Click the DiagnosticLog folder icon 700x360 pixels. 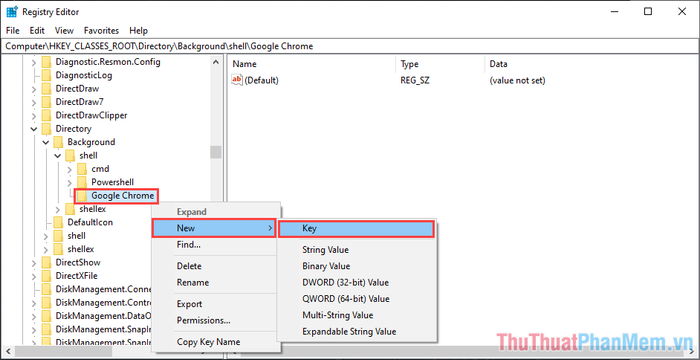pos(46,75)
